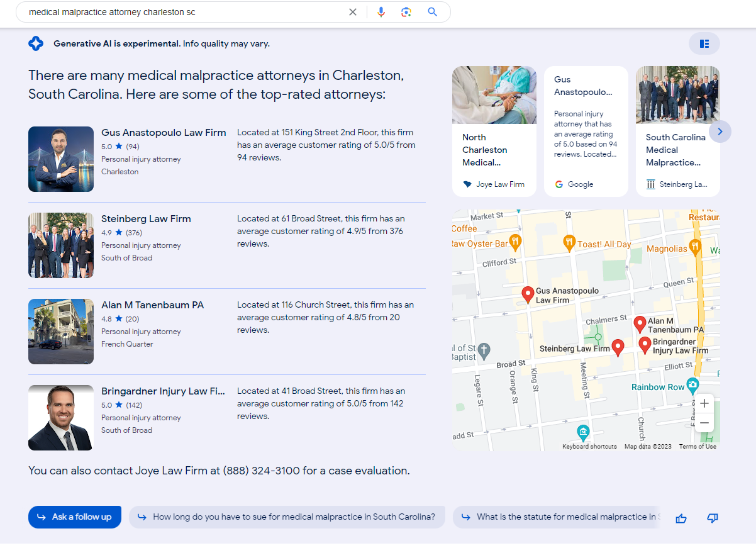Screen dimensions: 756x548
Task: Click Raw Oyster Bar restaurant marker
Action: click(515, 243)
